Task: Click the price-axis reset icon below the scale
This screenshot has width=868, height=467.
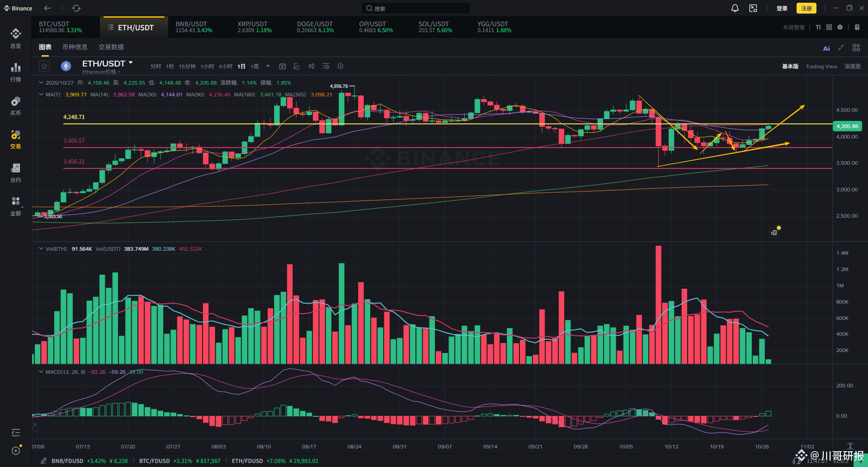Action: click(850, 446)
